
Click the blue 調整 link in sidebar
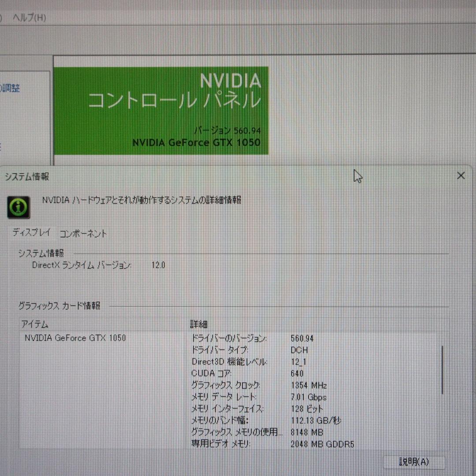[x=10, y=88]
